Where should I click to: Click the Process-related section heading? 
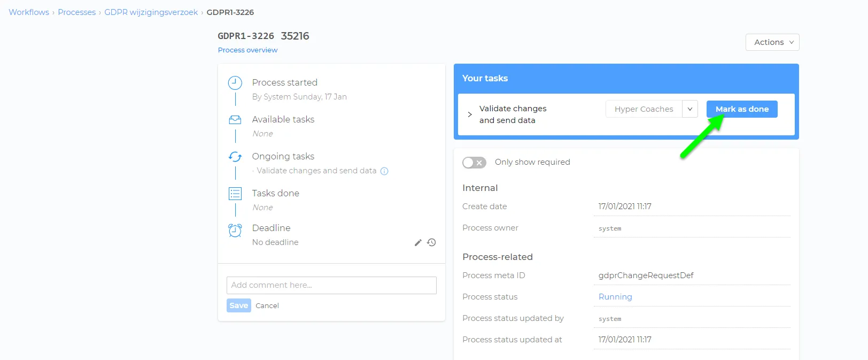click(498, 257)
